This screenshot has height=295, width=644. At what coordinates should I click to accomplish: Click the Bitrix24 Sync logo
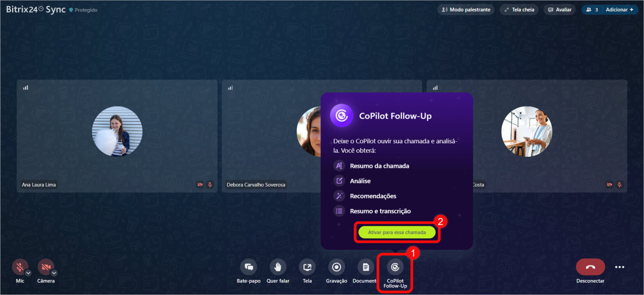(x=35, y=10)
